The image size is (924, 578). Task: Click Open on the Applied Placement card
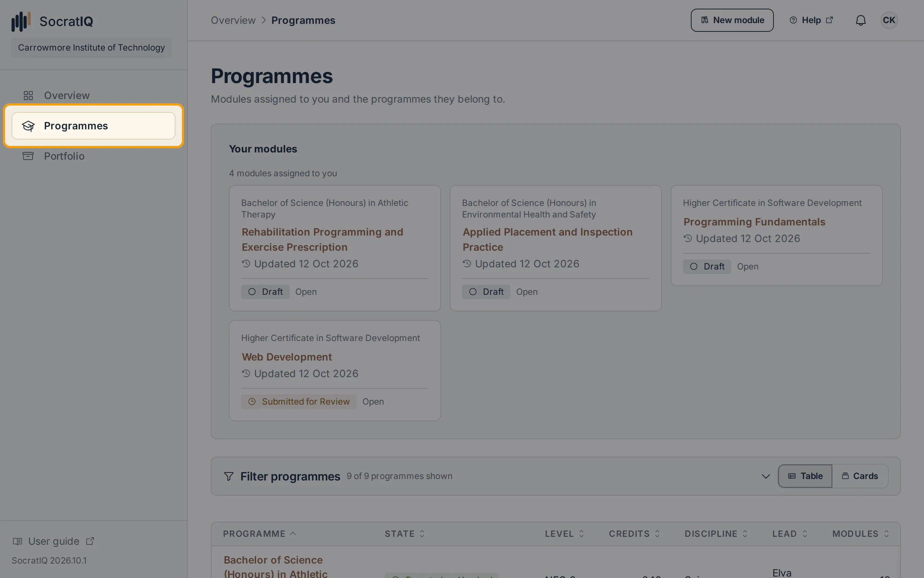[527, 292]
